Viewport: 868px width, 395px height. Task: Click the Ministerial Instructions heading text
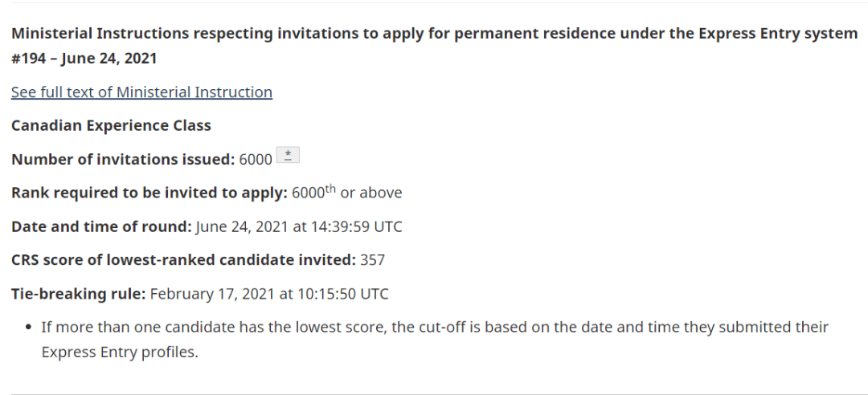coord(434,34)
